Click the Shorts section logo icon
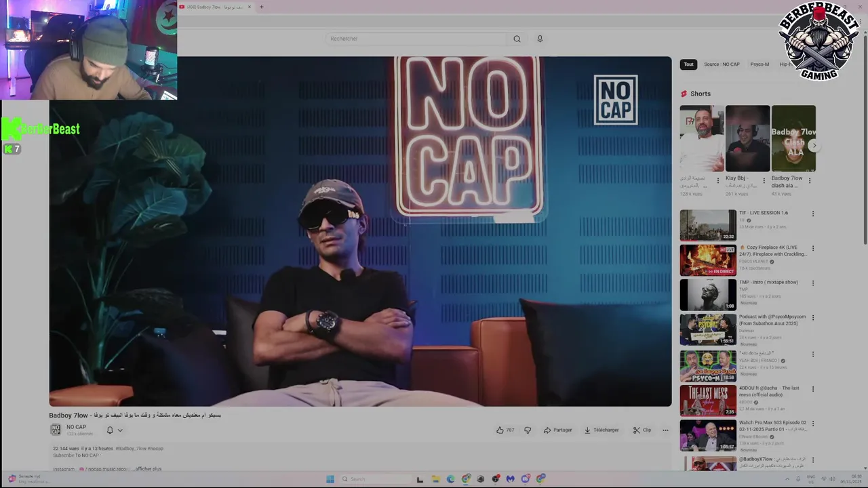Screen dimensions: 868x488 (684, 94)
